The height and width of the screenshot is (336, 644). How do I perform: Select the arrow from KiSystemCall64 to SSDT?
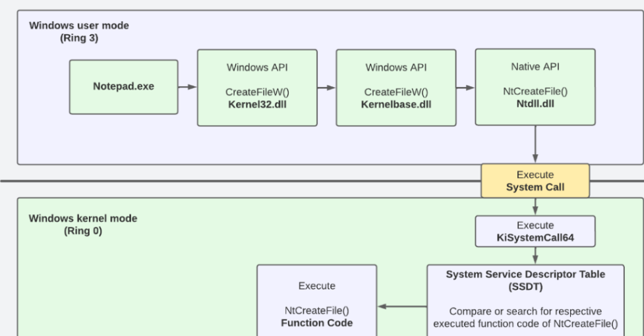[535, 255]
